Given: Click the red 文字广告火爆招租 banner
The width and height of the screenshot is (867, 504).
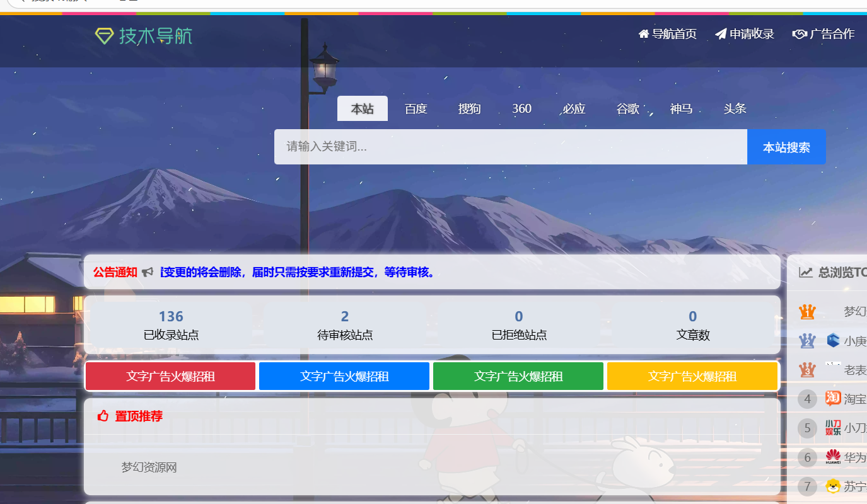Looking at the screenshot, I should (170, 376).
